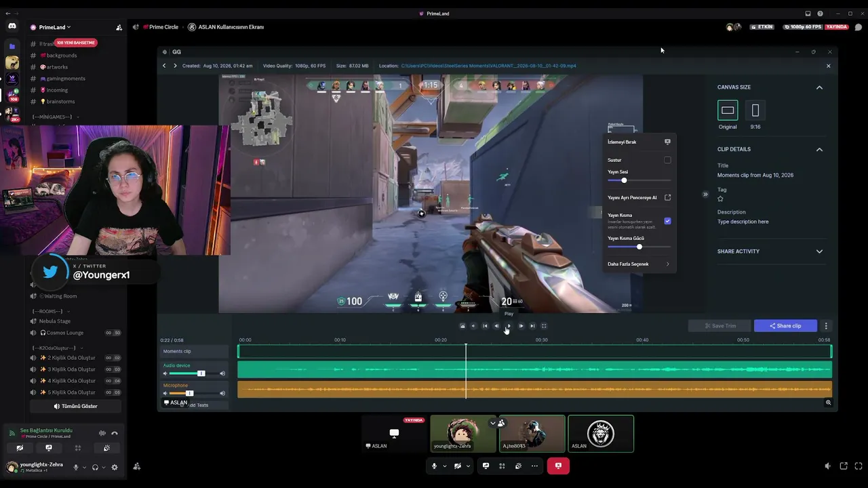
Task: Toggle camera in voice connection panel
Action: coord(20,448)
